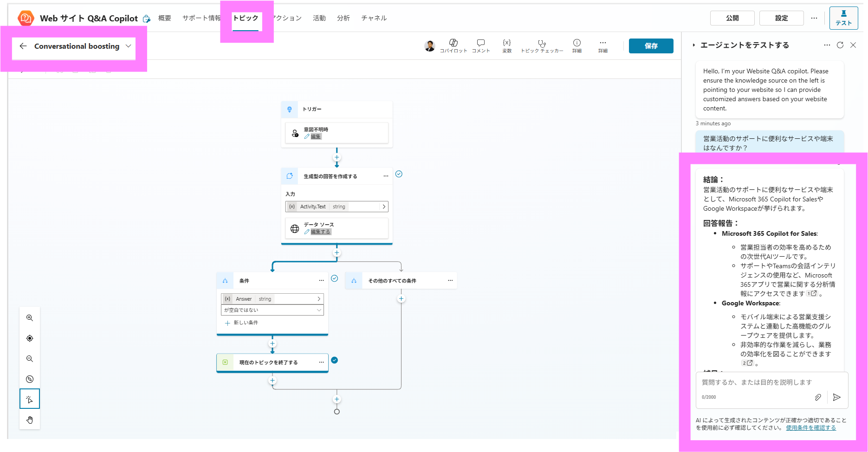Image resolution: width=868 pixels, height=452 pixels.
Task: Open the 詳細 three-dot toolbar menu
Action: [x=603, y=45]
